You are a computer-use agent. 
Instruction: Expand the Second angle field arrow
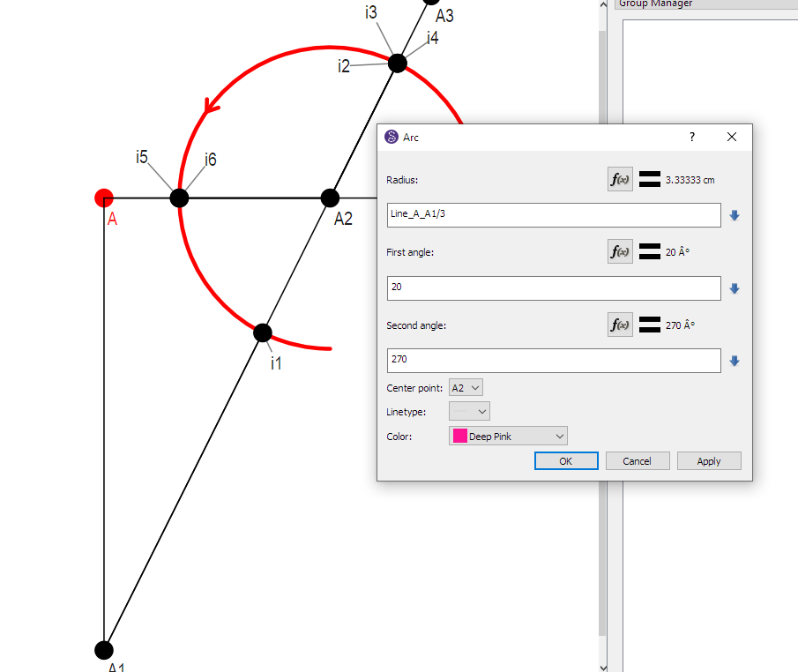click(734, 361)
